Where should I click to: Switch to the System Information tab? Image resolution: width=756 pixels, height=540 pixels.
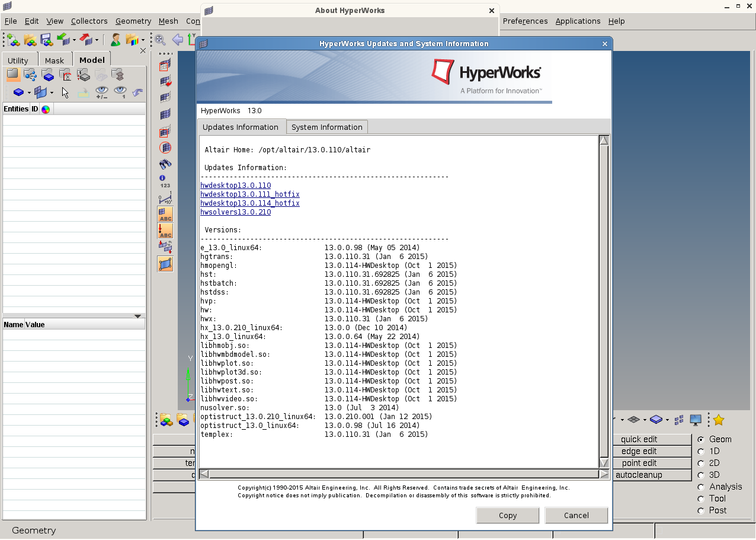(x=327, y=127)
